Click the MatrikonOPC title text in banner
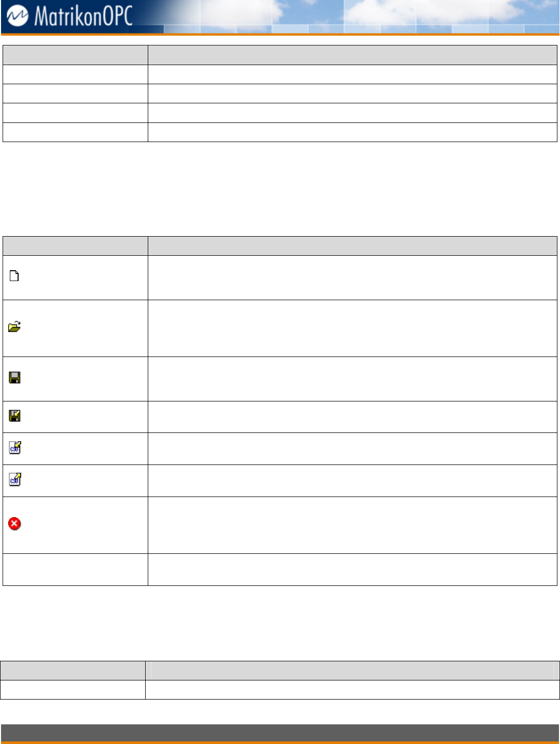This screenshot has width=560, height=744. (x=83, y=16)
